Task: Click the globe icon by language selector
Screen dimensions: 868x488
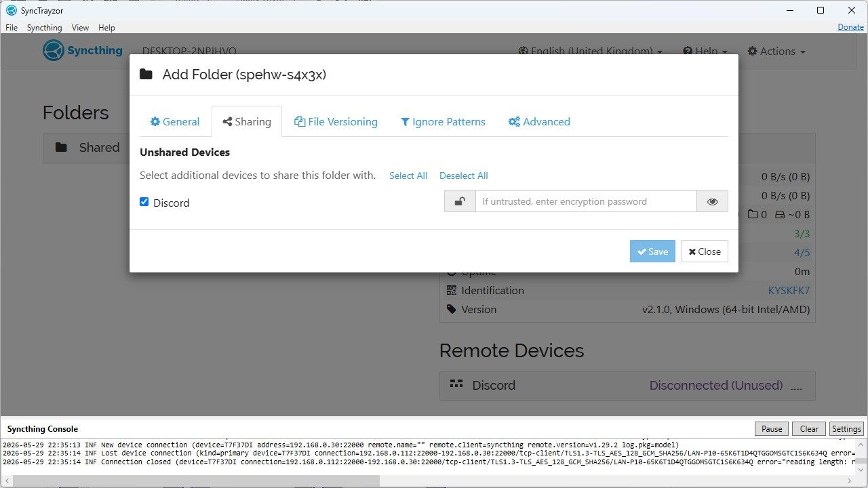Action: point(523,52)
